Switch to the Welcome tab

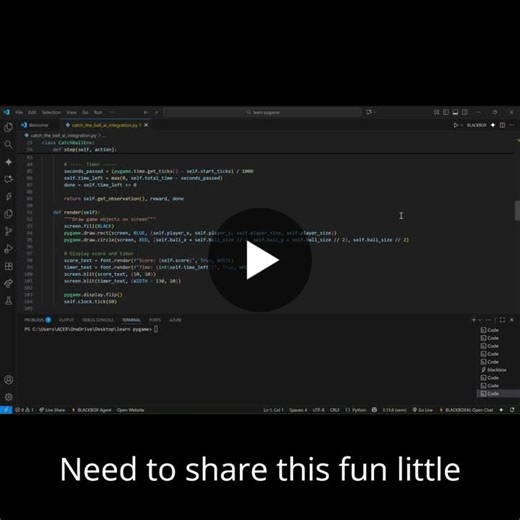click(x=38, y=125)
